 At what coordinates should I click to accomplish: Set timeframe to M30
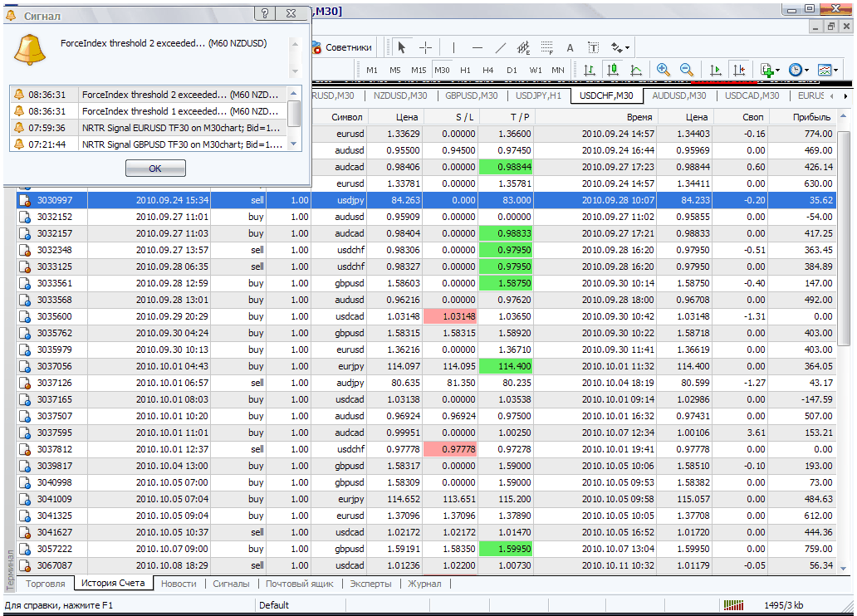pos(442,70)
